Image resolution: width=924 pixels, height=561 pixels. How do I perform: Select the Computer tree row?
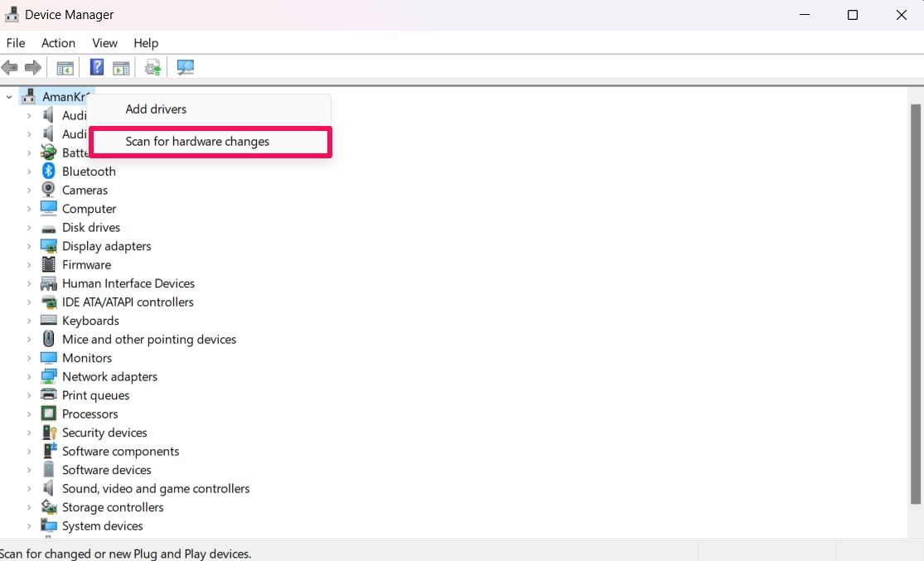tap(89, 209)
